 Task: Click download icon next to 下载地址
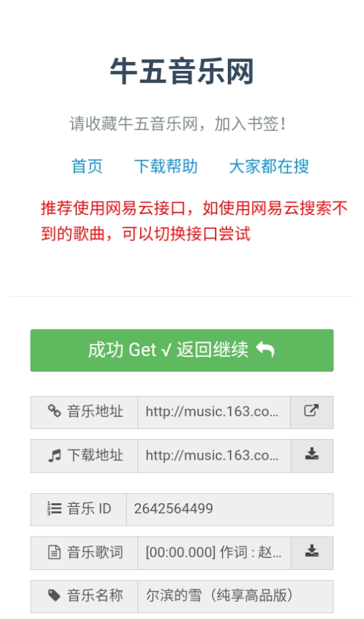pyautogui.click(x=312, y=454)
